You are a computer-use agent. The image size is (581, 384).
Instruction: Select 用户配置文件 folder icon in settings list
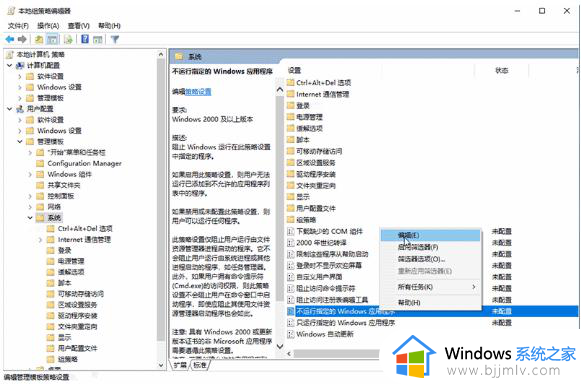pos(291,208)
